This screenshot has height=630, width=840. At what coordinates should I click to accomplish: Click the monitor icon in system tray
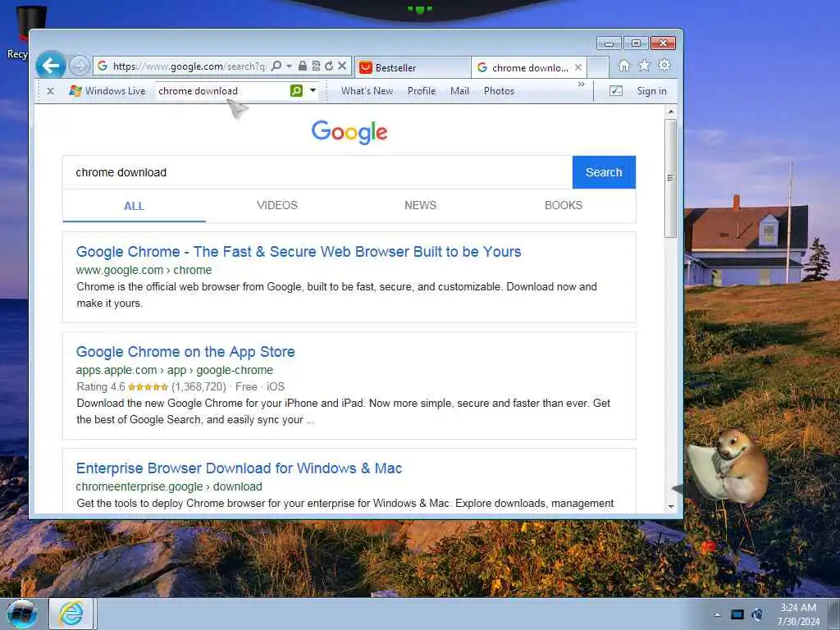coord(737,614)
